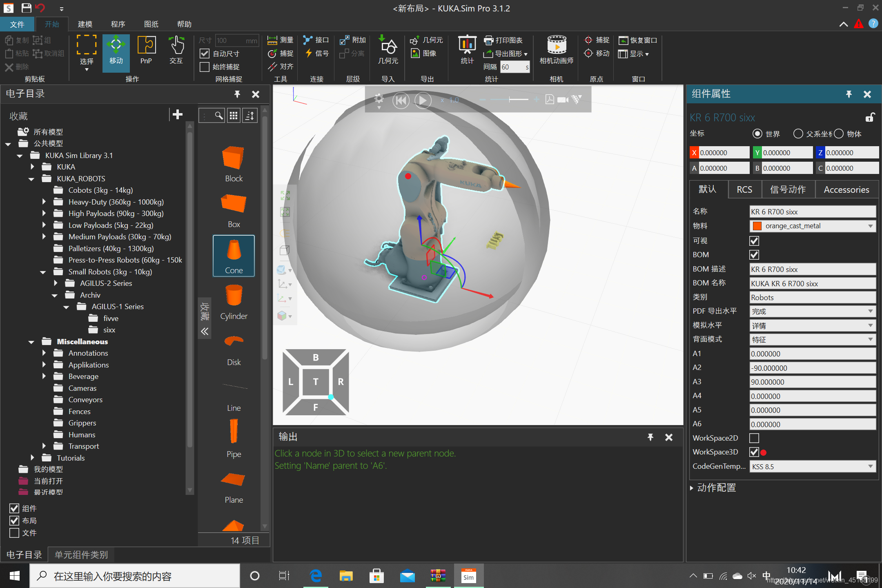The width and height of the screenshot is (882, 588).
Task: Switch to the 建模 ribbon tab
Action: (85, 24)
